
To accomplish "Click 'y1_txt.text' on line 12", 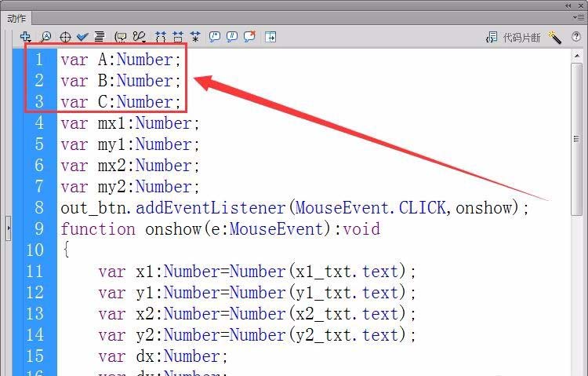I will pos(347,293).
